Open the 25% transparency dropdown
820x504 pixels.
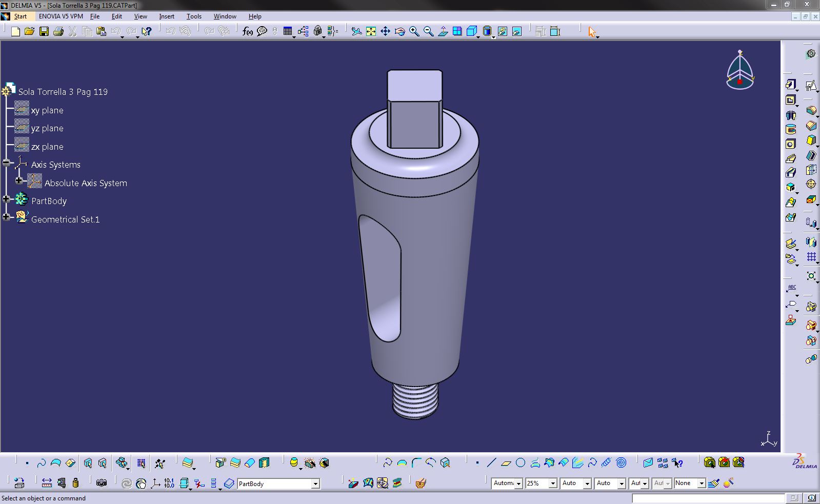553,483
